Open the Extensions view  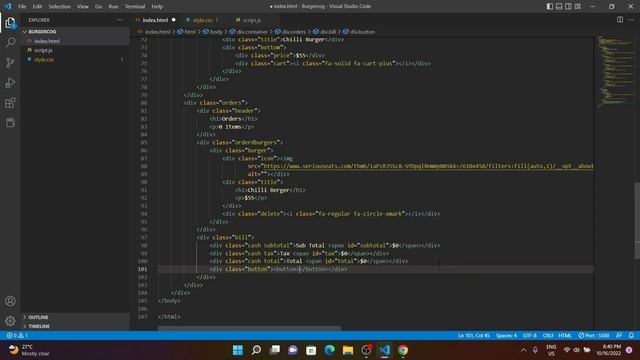[10, 102]
